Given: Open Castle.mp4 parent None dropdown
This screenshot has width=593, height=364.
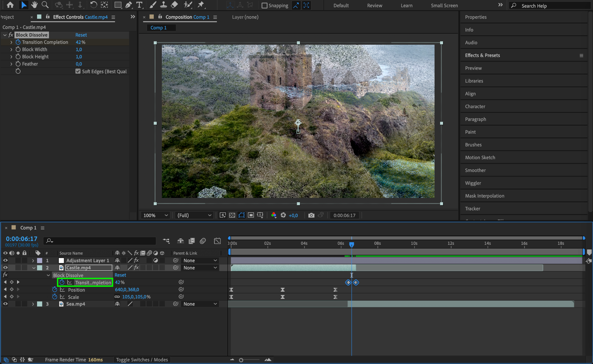Looking at the screenshot, I should [200, 268].
